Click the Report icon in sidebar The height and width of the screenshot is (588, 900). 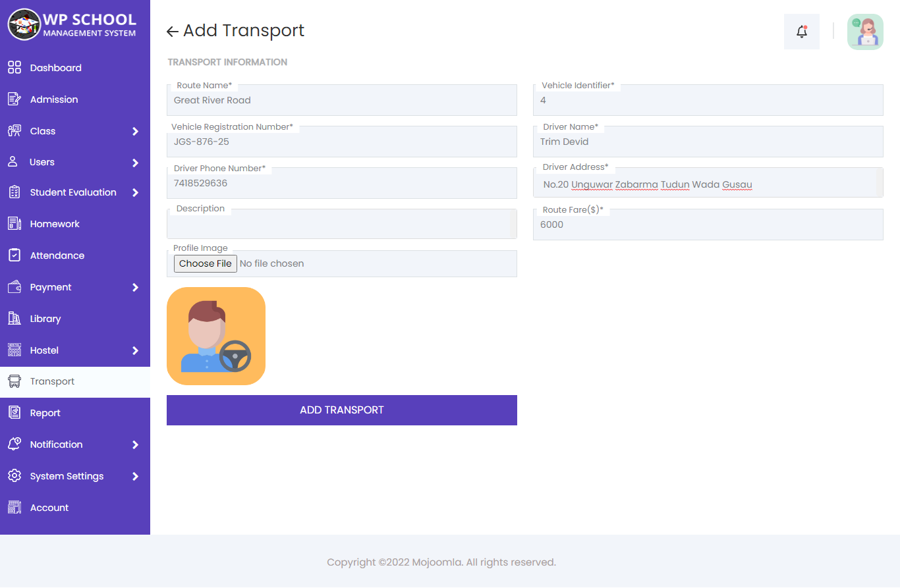pos(14,413)
